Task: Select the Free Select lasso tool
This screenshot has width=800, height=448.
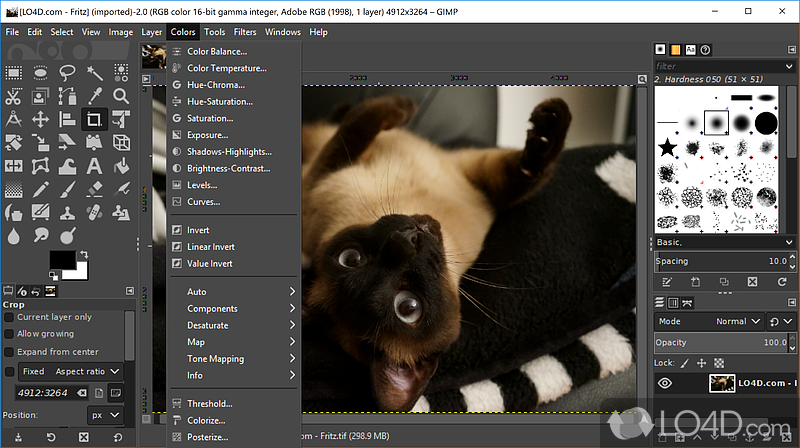Action: click(67, 72)
